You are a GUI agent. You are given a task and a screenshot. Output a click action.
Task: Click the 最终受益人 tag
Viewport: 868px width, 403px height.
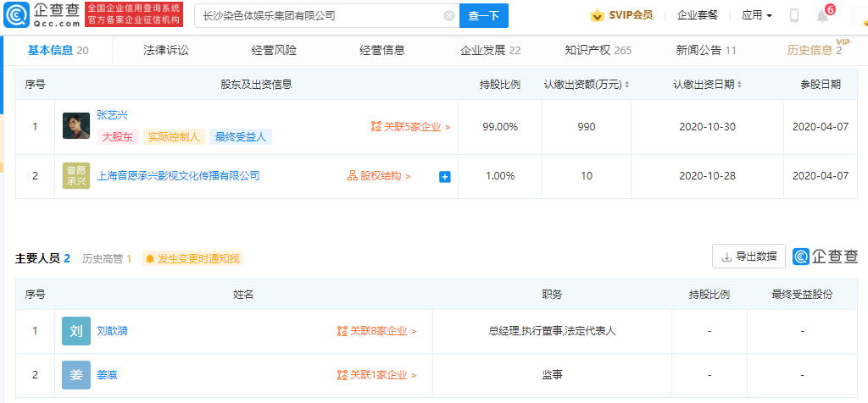click(241, 137)
